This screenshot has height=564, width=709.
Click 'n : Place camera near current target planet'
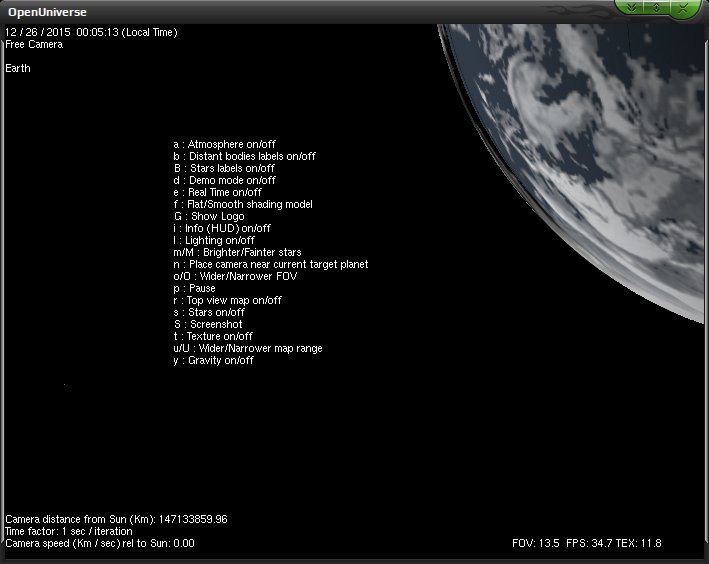click(x=271, y=264)
